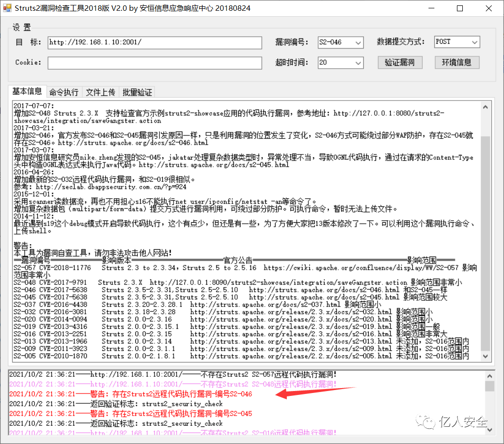504x444 pixels.
Task: Click the S2-046 CVE-2017-5638 row
Action: 230,290
